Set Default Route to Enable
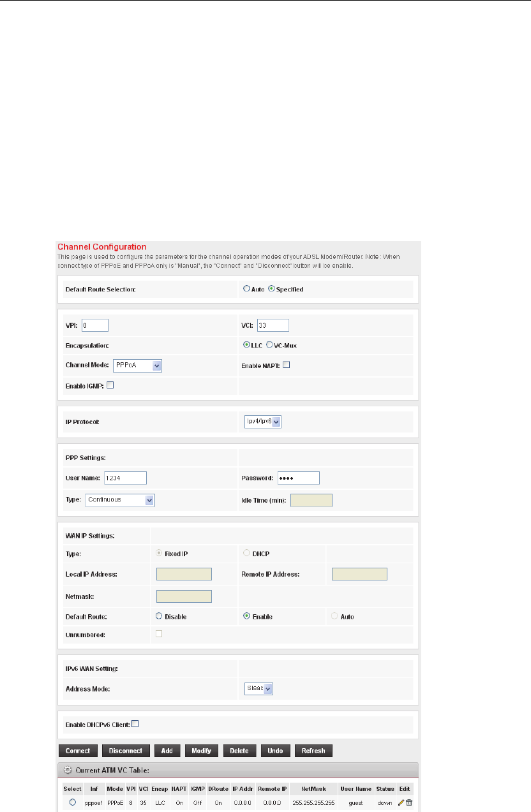Screen dimensions: 531x812 (246, 616)
